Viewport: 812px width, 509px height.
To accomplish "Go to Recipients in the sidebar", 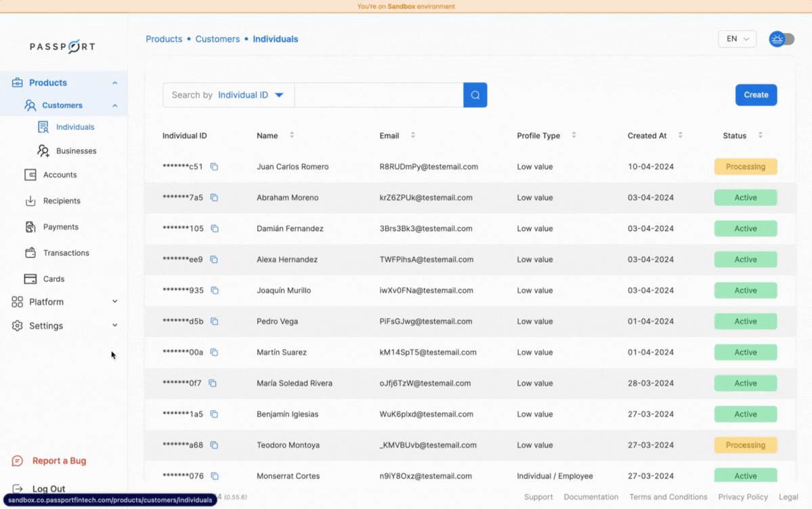I will click(62, 201).
